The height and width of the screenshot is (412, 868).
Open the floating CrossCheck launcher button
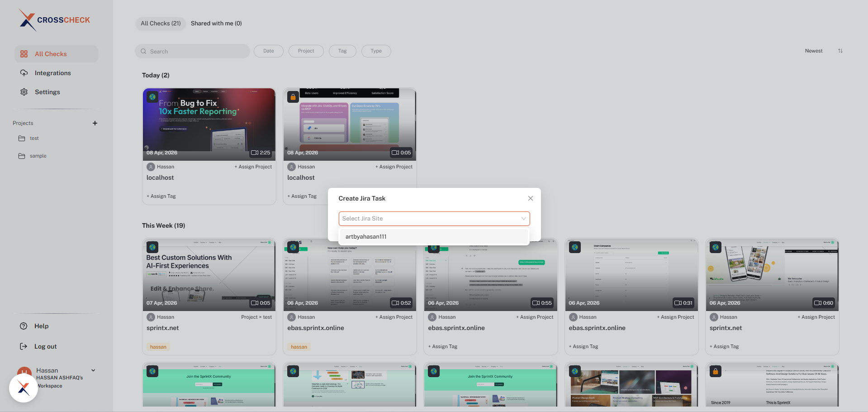(24, 388)
